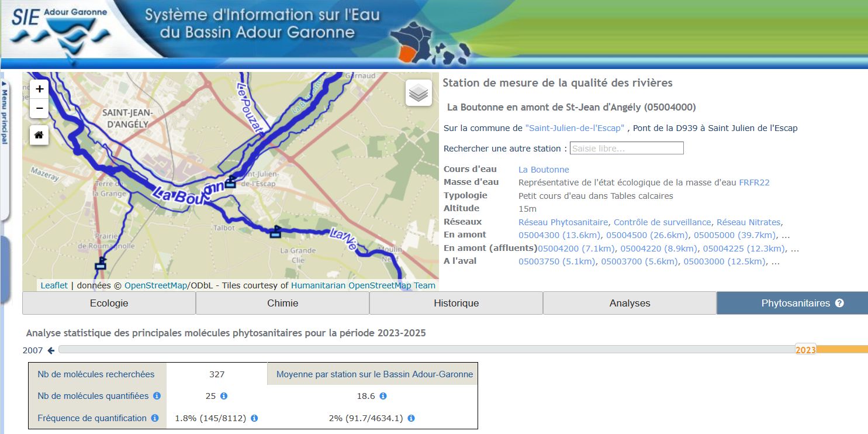The height and width of the screenshot is (434, 868).
Task: Select station marker near Prairie de Roumagnolle
Action: tap(101, 263)
